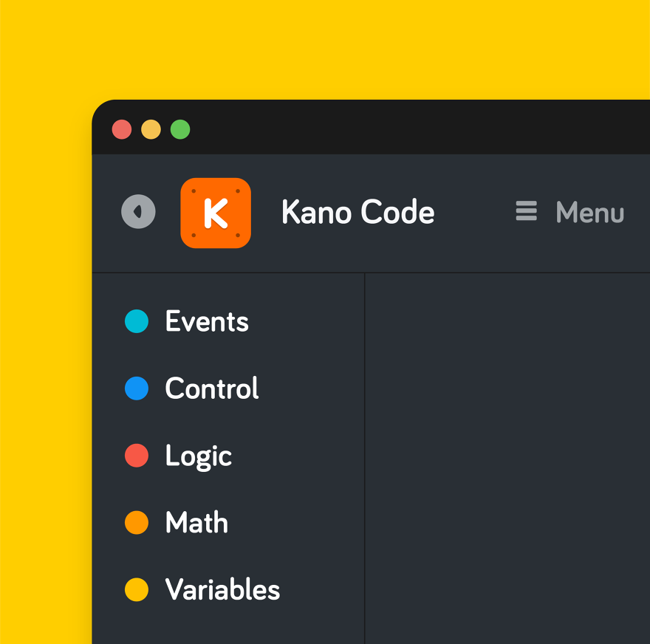Click the dark window title bar
This screenshot has width=650, height=644.
coord(414,129)
